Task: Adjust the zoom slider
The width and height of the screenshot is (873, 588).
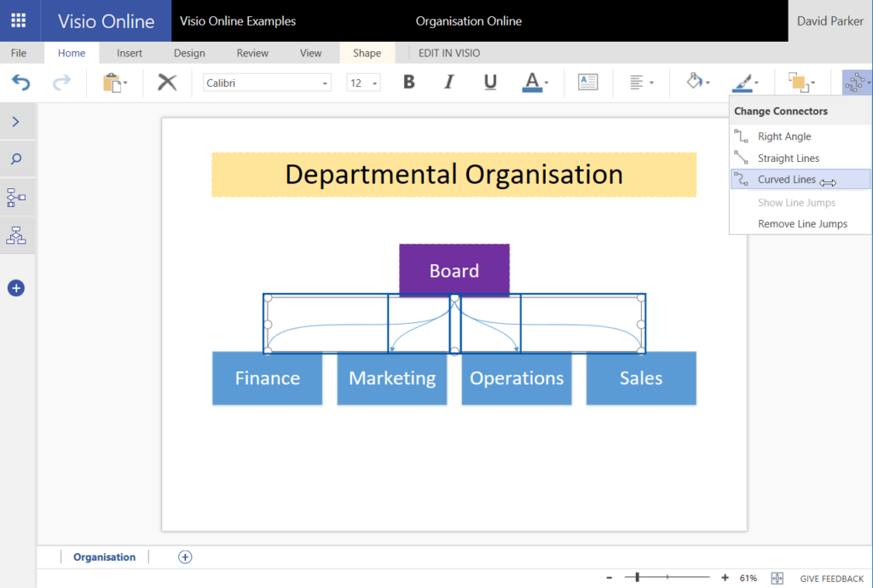Action: click(638, 578)
